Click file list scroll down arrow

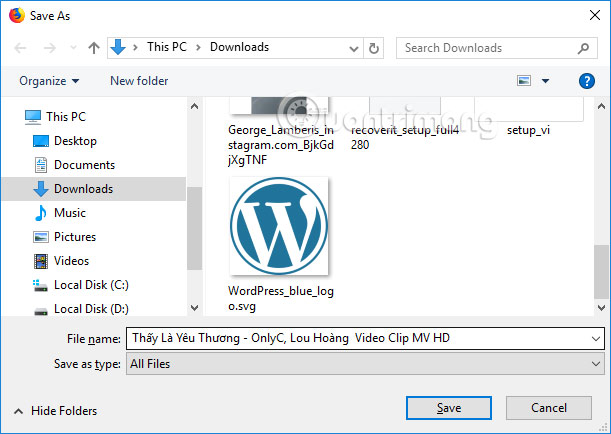point(601,308)
